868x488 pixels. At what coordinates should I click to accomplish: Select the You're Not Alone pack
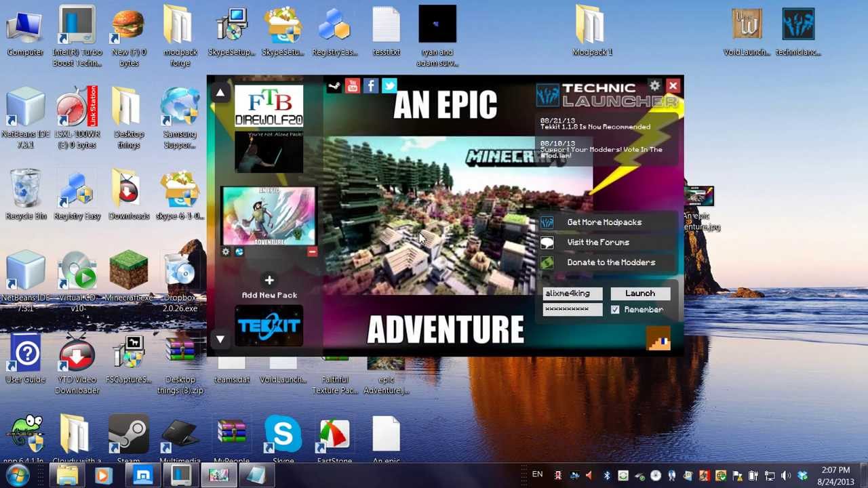[269, 152]
